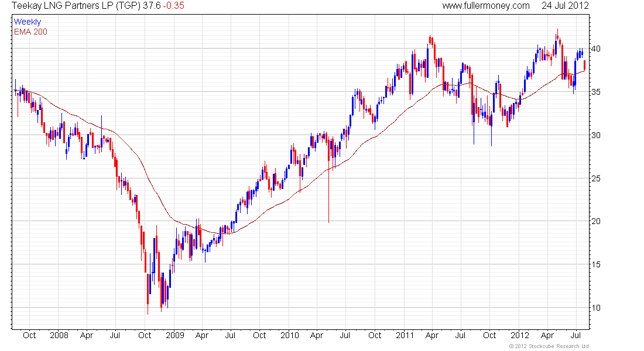Click the Apr label just after 2012
This screenshot has width=644, height=351.
547,335
